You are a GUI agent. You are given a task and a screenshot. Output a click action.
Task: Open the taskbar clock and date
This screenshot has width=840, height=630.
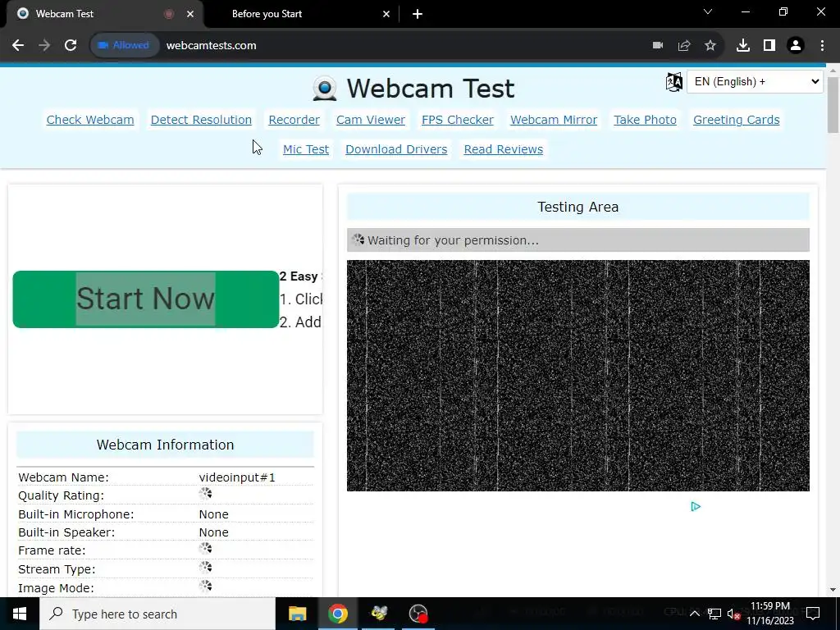coord(769,614)
